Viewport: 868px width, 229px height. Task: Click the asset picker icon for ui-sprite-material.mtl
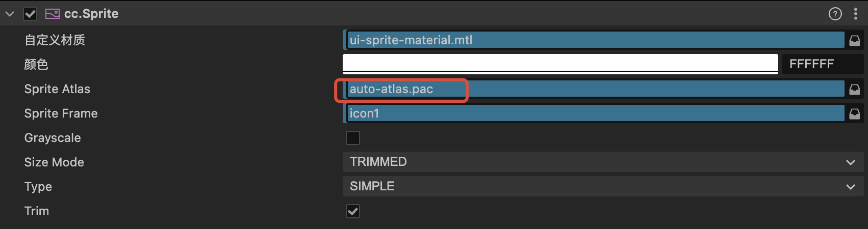pyautogui.click(x=855, y=41)
